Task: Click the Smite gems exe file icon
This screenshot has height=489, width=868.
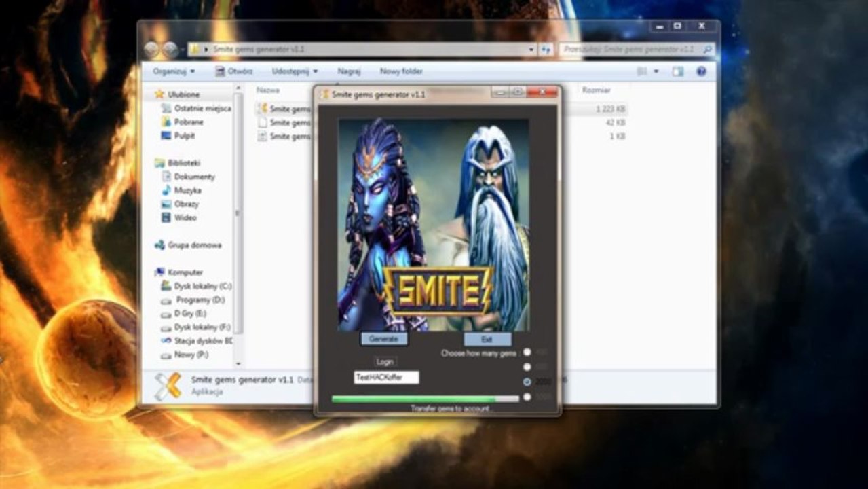Action: pyautogui.click(x=263, y=108)
